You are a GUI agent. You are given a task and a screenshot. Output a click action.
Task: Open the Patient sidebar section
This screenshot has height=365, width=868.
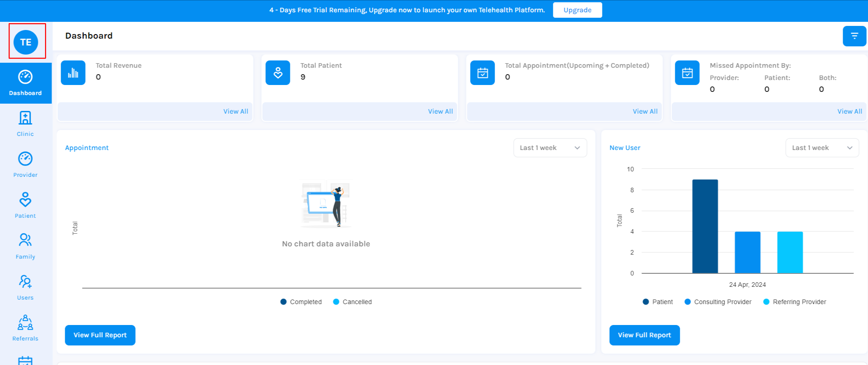pyautogui.click(x=25, y=205)
